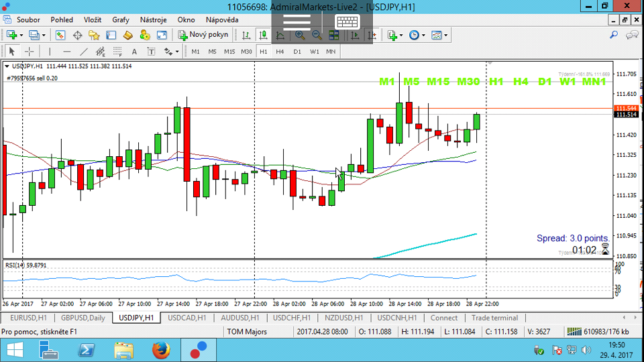This screenshot has width=644, height=362.
Task: Expand the templates dropdown arrow
Action: 445,36
